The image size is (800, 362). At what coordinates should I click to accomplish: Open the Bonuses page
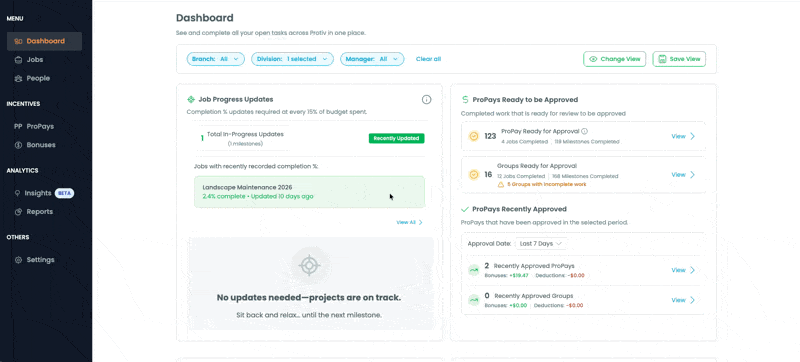click(x=41, y=145)
